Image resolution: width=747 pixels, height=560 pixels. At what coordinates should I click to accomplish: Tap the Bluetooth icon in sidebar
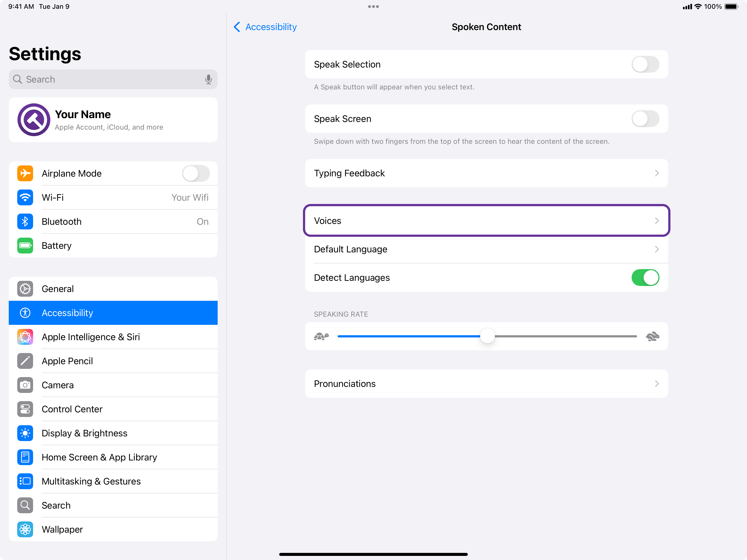[x=25, y=221]
